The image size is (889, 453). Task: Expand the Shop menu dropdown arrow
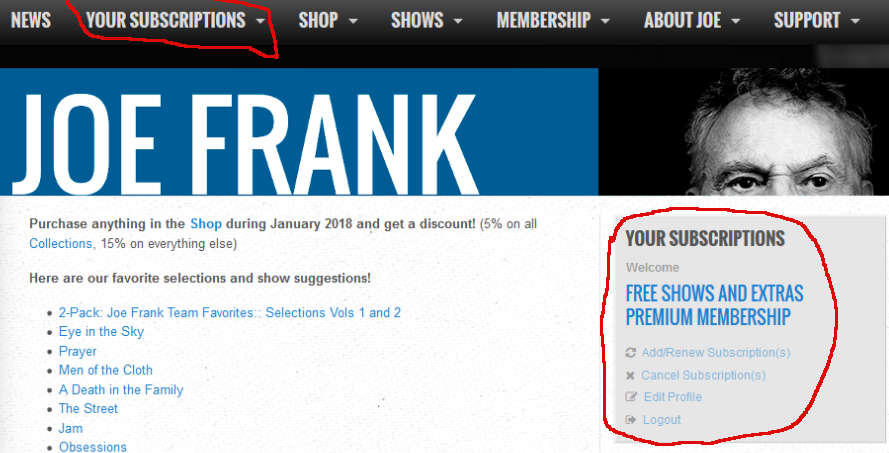point(353,22)
